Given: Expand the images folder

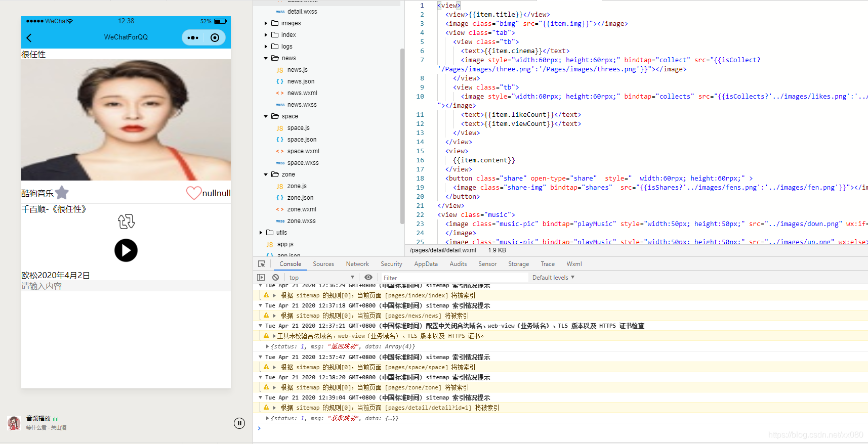Looking at the screenshot, I should pos(266,23).
